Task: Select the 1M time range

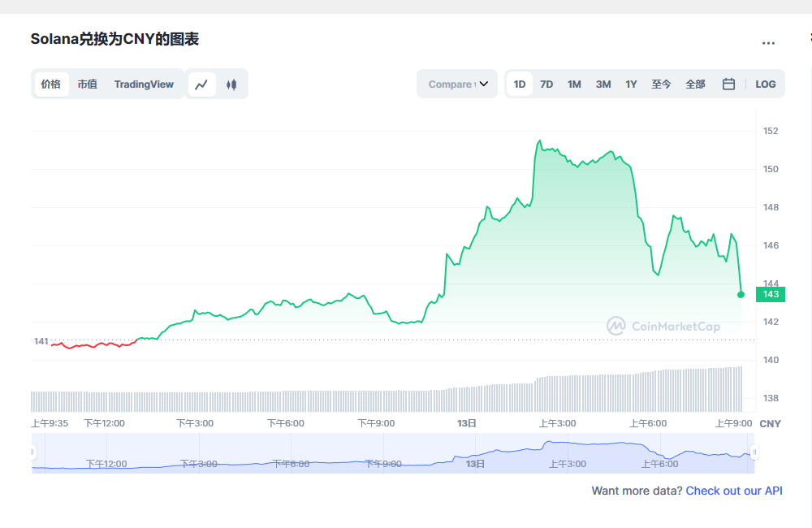Action: tap(574, 84)
